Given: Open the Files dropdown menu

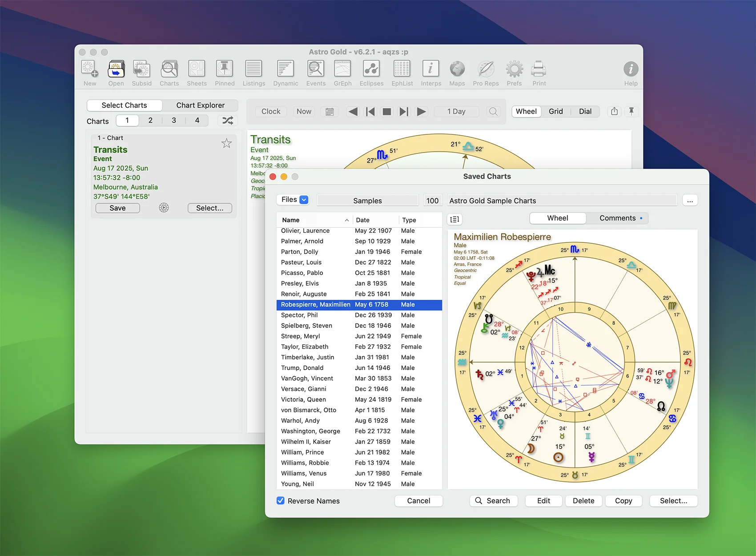Looking at the screenshot, I should [x=294, y=200].
